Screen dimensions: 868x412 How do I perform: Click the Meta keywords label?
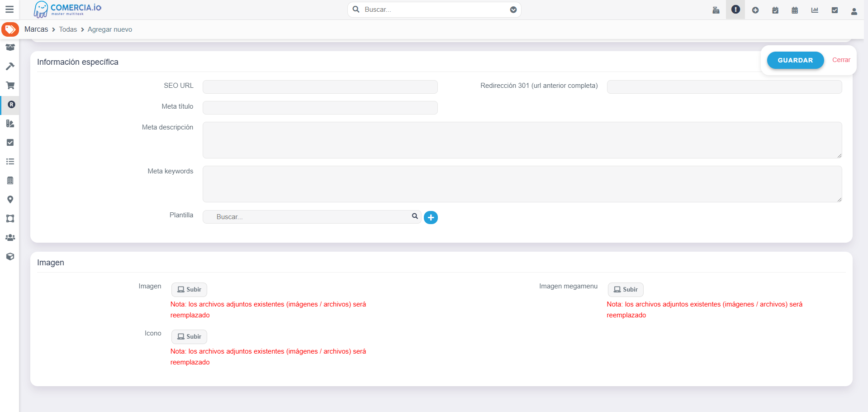pos(170,171)
